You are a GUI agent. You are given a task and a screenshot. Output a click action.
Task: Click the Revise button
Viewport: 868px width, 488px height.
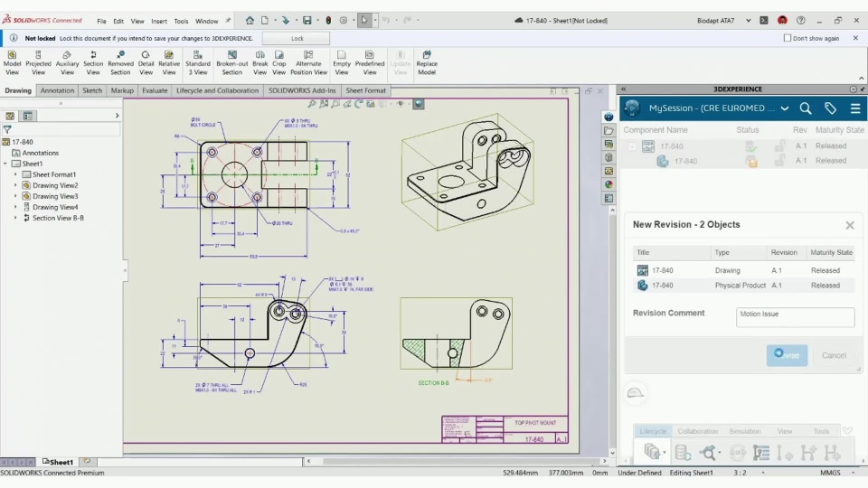click(787, 355)
